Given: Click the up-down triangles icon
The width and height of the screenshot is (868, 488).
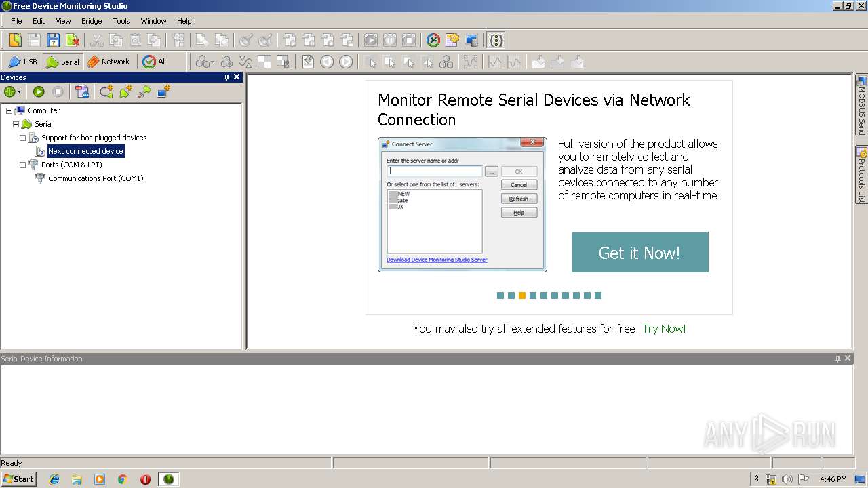Looking at the screenshot, I should point(245,62).
